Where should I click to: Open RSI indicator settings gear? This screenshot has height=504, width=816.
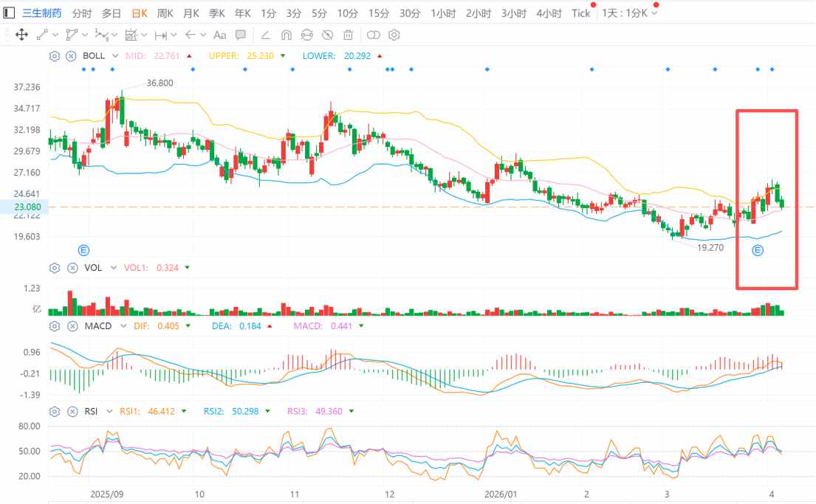(55, 412)
